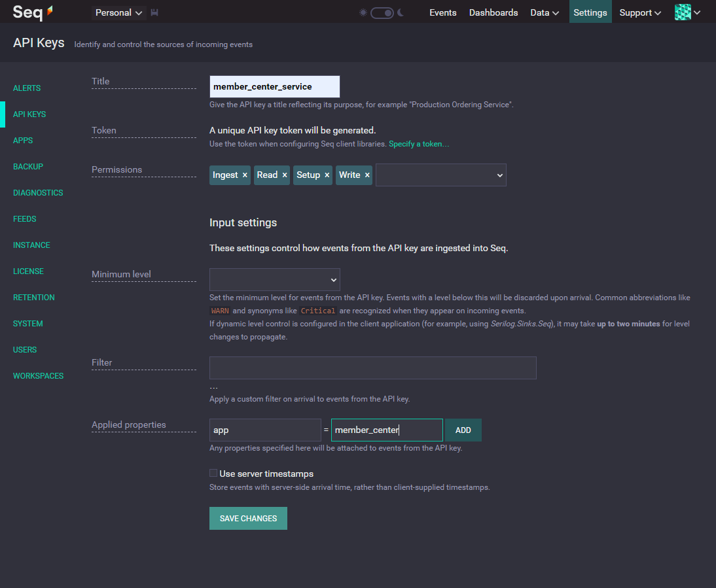Click the Minimum level field label

pyautogui.click(x=121, y=274)
